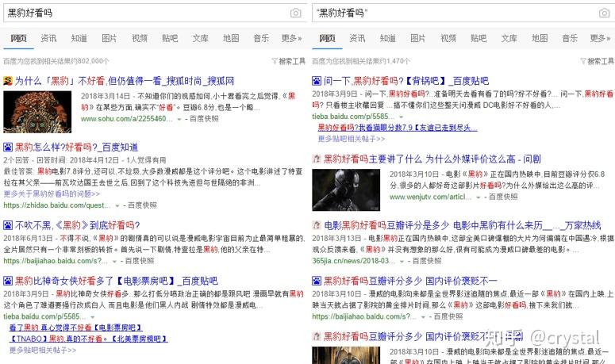Viewport: 615px width, 364px height.
Task: Select 资讯 tab in left pane
Action: click(48, 38)
